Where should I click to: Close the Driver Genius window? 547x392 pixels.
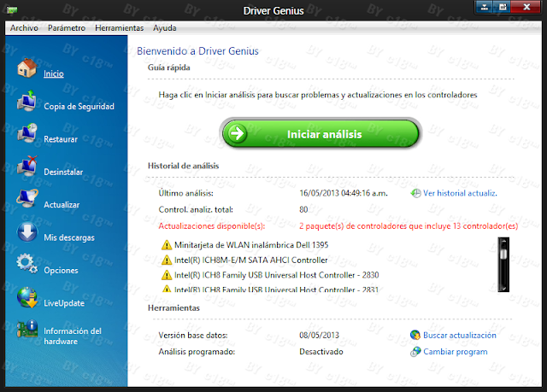point(526,7)
